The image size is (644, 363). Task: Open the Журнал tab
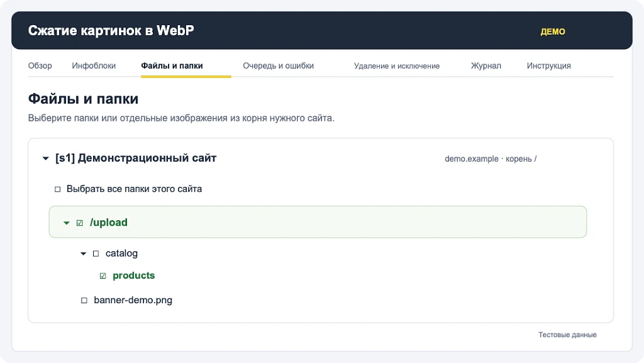coord(486,65)
